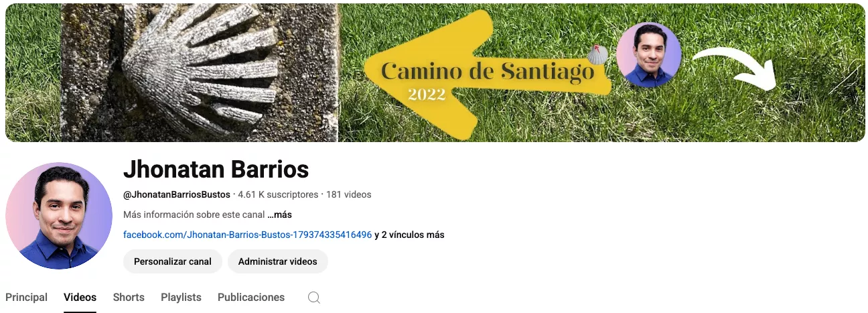The width and height of the screenshot is (868, 313).
Task: Open the Shorts tab
Action: (129, 297)
